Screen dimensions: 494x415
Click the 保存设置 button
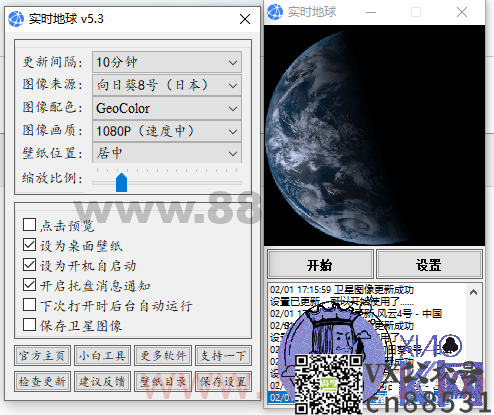[x=223, y=381]
